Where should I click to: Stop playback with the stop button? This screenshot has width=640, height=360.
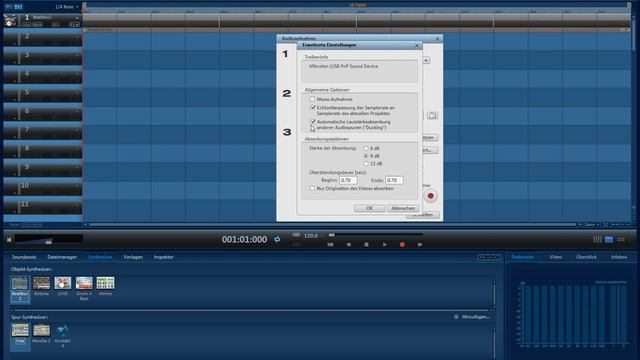(366, 244)
